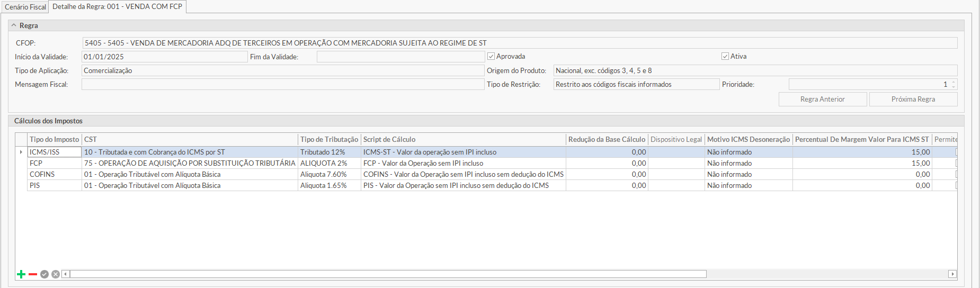Sort by CST column header
The height and width of the screenshot is (288, 980).
[x=190, y=139]
